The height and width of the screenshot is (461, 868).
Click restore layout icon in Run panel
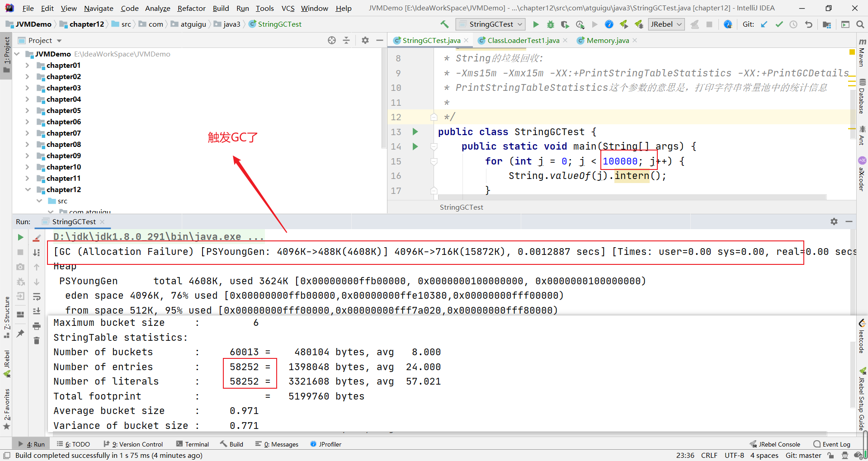(x=20, y=315)
